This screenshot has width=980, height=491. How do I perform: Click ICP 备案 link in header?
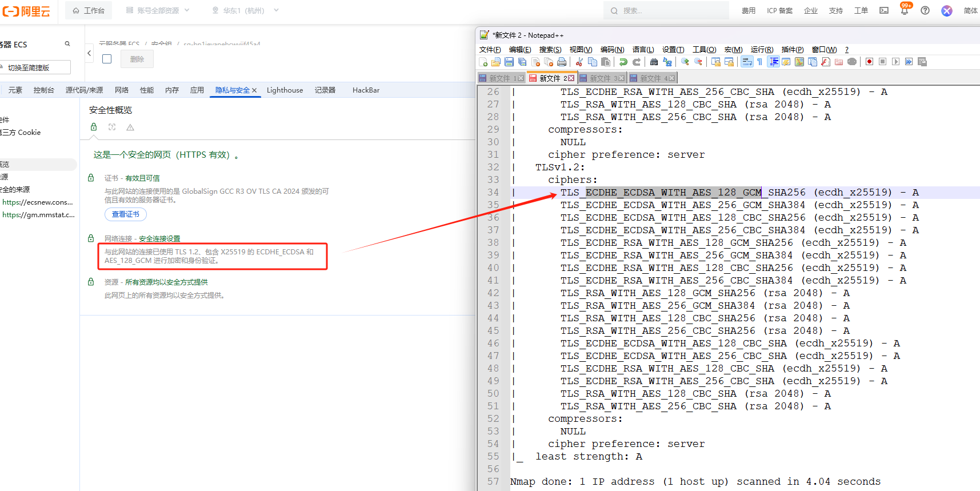[x=779, y=10]
